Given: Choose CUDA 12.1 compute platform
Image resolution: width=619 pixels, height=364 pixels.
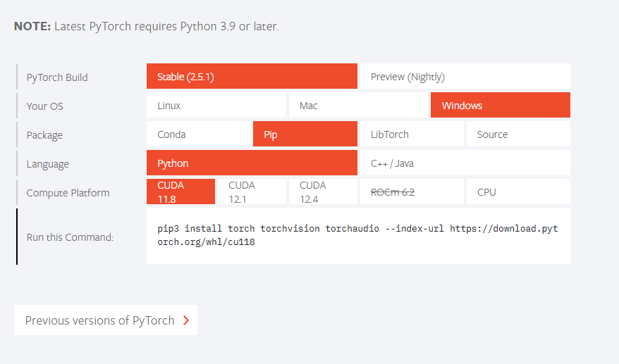Looking at the screenshot, I should coord(252,192).
